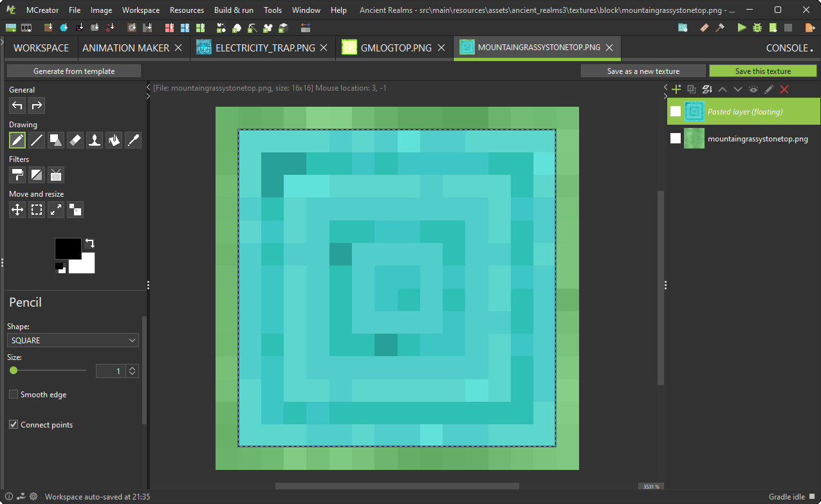Move the selected layer down
821x504 pixels.
click(x=737, y=89)
